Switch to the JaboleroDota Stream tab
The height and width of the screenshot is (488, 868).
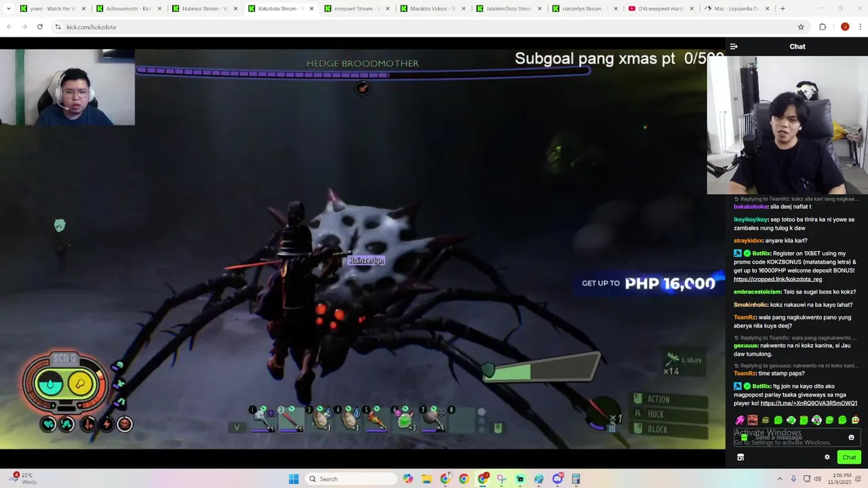pos(508,9)
